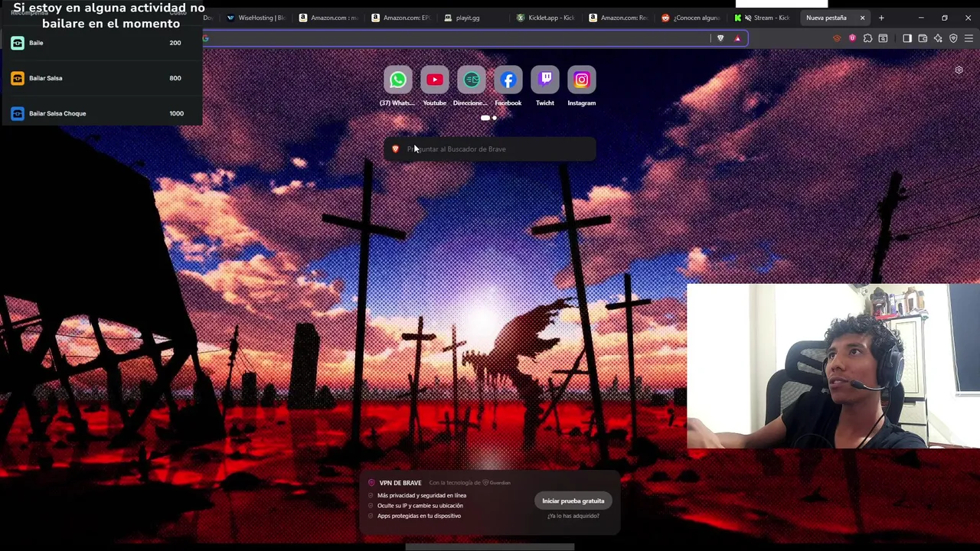
Task: Switch to the Kicklet.app tab
Action: (545, 18)
